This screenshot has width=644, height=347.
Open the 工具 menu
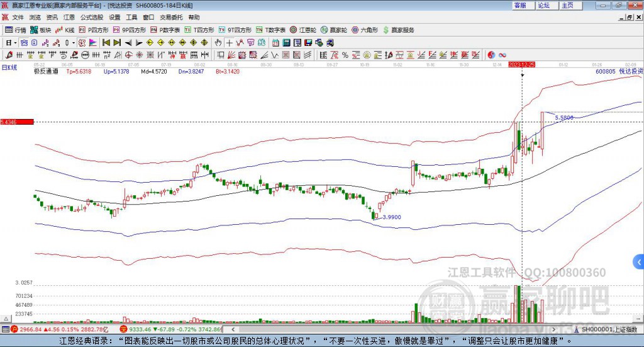click(x=131, y=17)
